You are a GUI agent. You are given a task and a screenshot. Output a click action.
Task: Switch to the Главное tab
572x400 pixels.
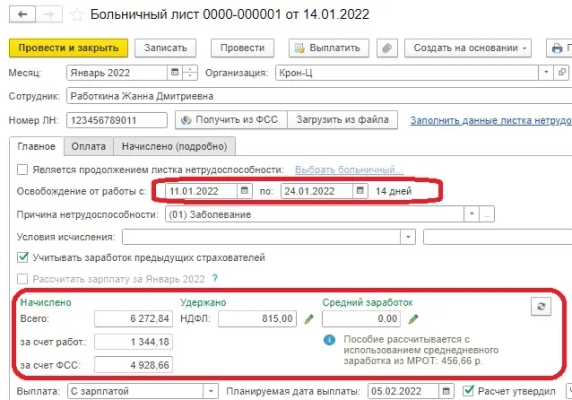pyautogui.click(x=36, y=147)
